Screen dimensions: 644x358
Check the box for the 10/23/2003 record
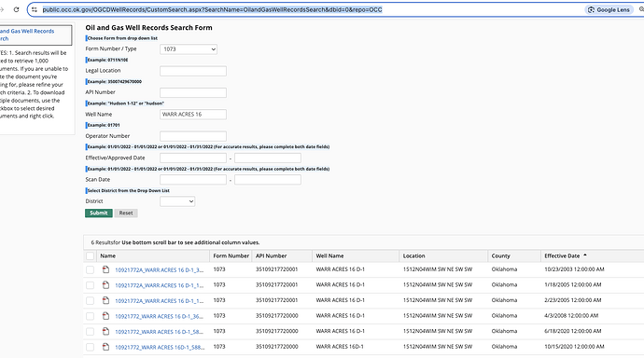(90, 269)
